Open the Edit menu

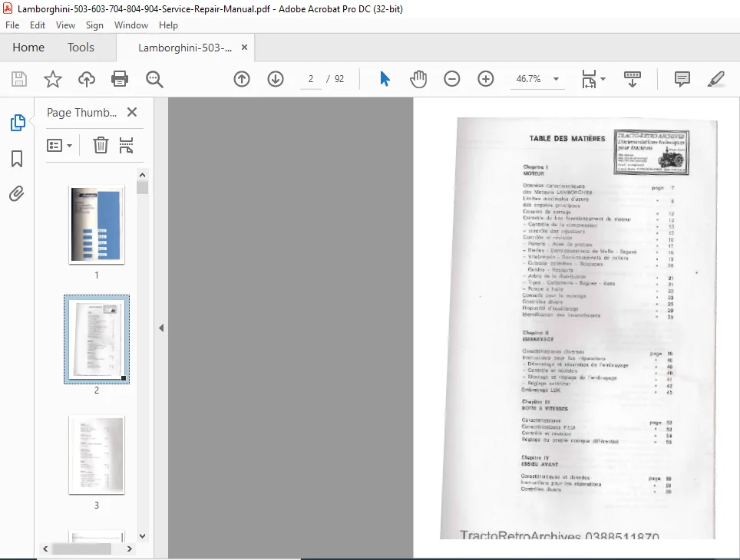(x=38, y=25)
